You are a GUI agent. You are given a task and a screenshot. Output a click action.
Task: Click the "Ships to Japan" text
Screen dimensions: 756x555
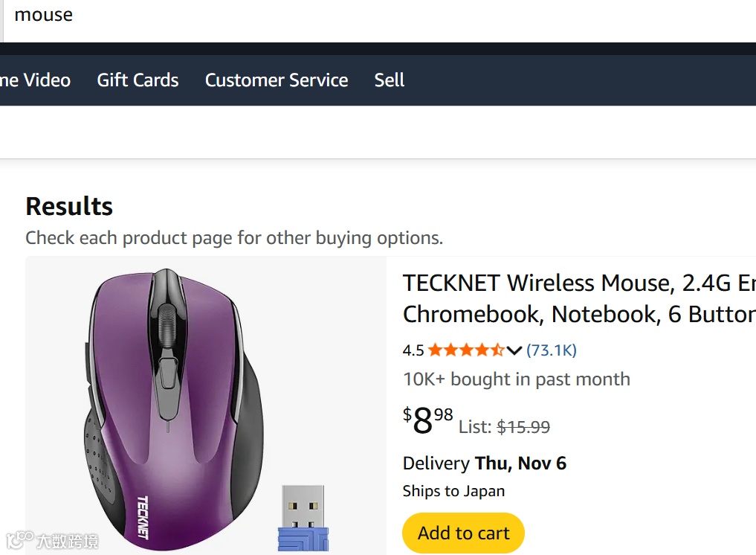(453, 491)
